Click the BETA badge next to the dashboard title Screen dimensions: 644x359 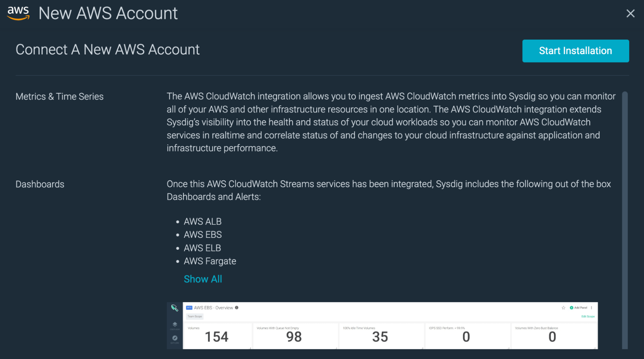[x=189, y=308]
